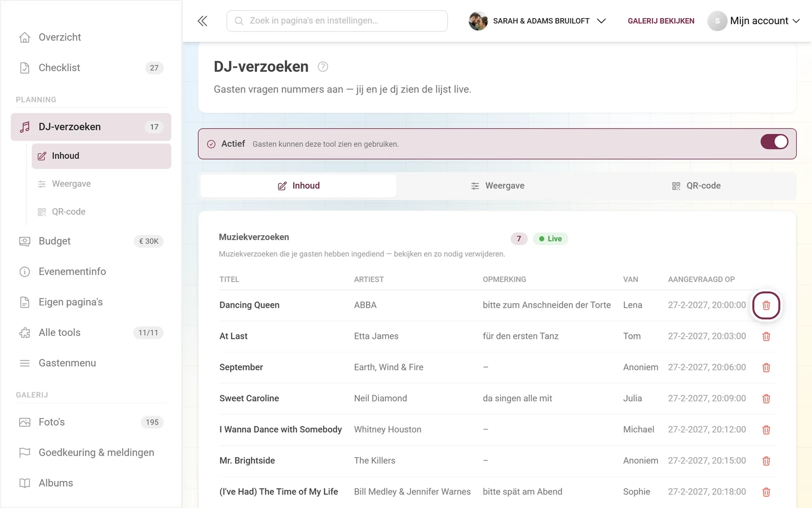Screen dimensions: 812x508
Task: Delete the Dancing Queen request
Action: 766,305
